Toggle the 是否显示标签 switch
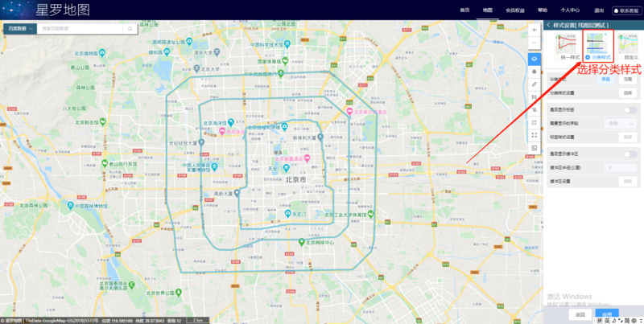 pyautogui.click(x=630, y=110)
